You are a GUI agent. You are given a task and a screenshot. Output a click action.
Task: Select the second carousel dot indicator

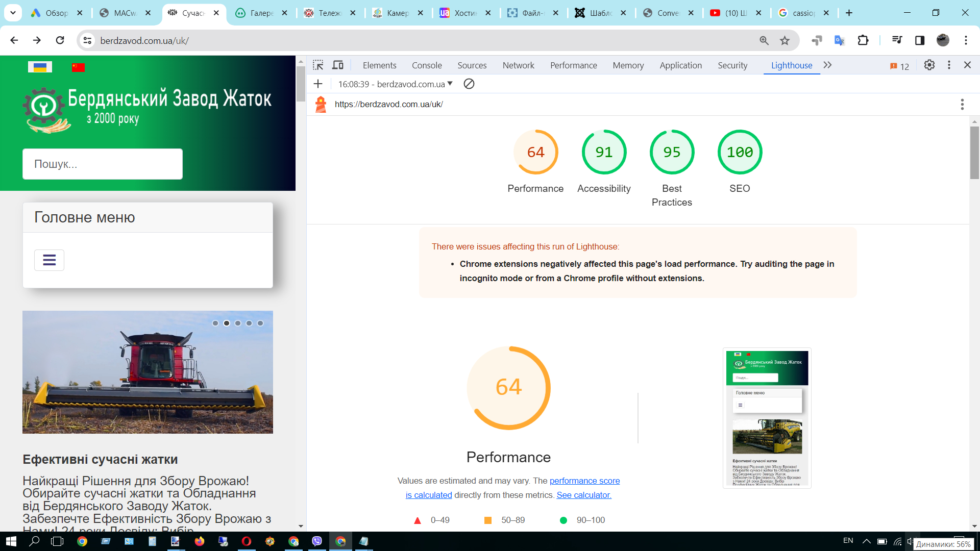click(x=227, y=323)
